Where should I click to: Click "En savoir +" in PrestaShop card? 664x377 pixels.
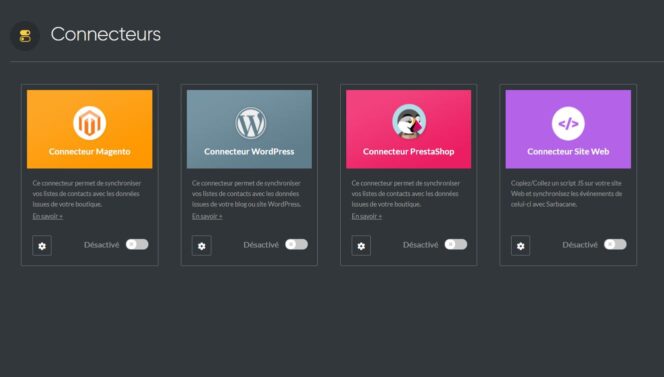pos(367,216)
